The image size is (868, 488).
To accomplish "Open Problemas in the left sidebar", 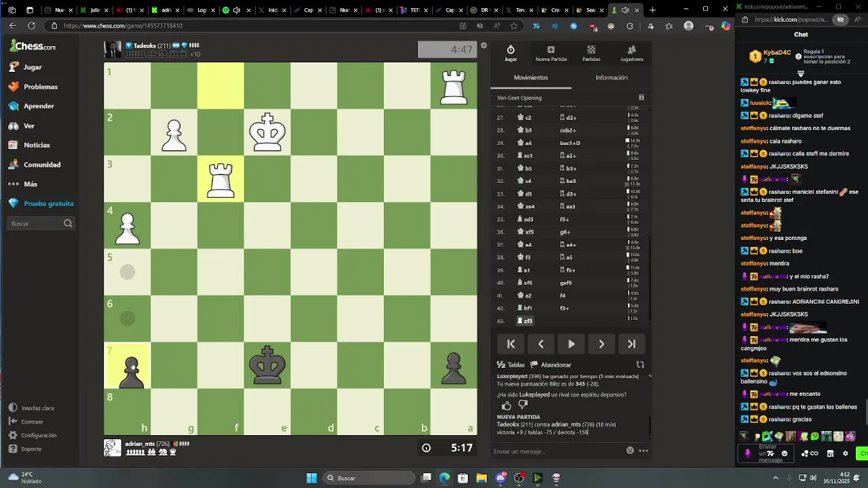I will coord(41,87).
